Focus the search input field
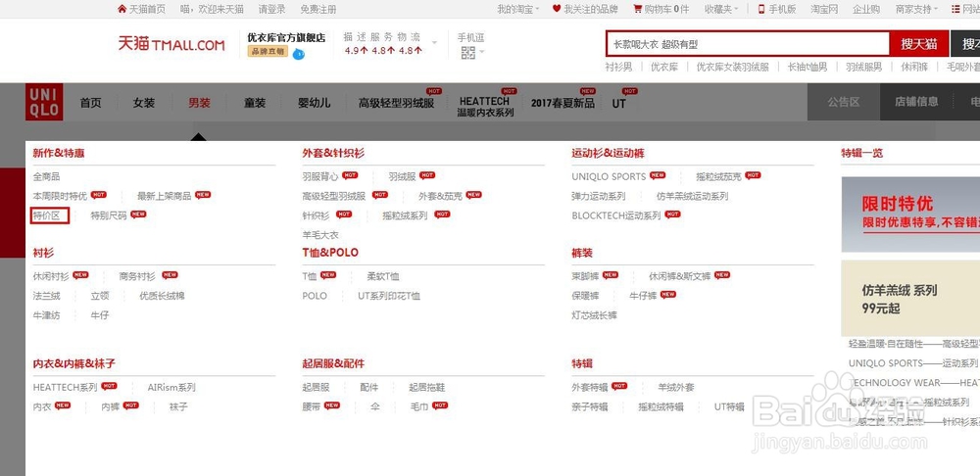This screenshot has width=980, height=476. pyautogui.click(x=748, y=44)
